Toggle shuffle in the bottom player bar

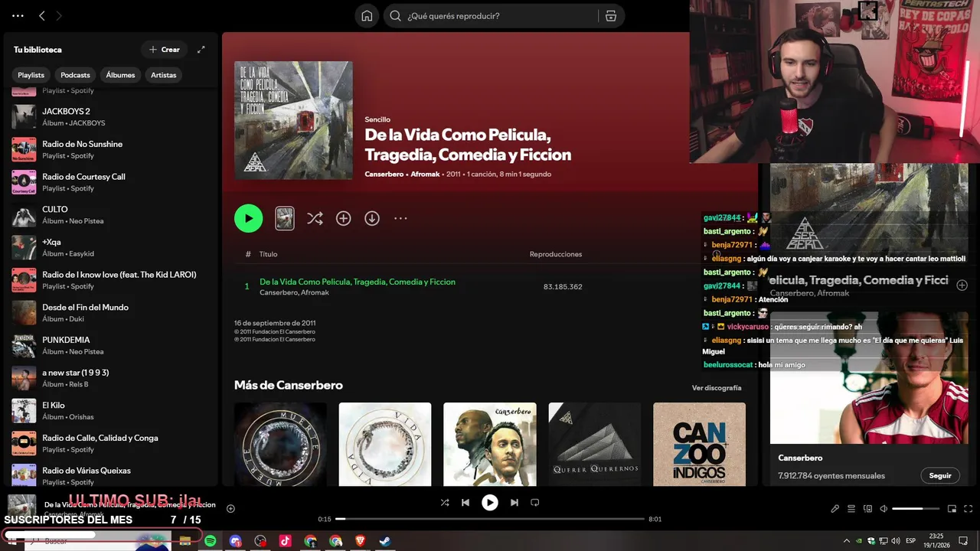tap(445, 503)
